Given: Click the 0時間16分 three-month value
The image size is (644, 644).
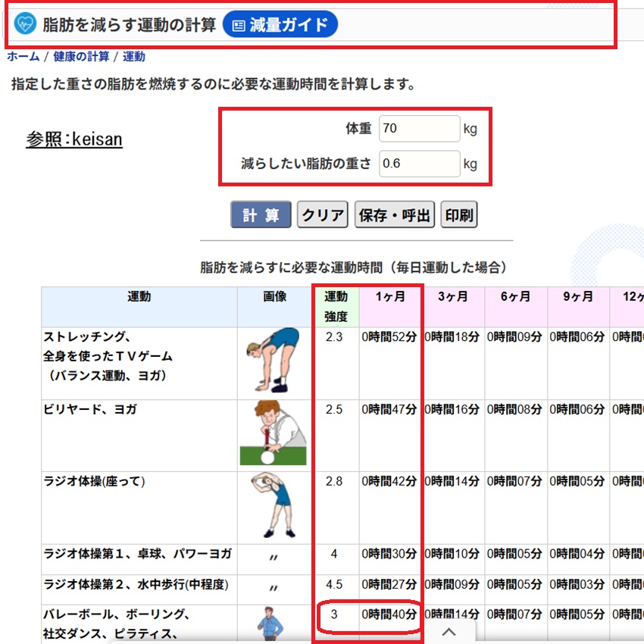Looking at the screenshot, I should (452, 409).
